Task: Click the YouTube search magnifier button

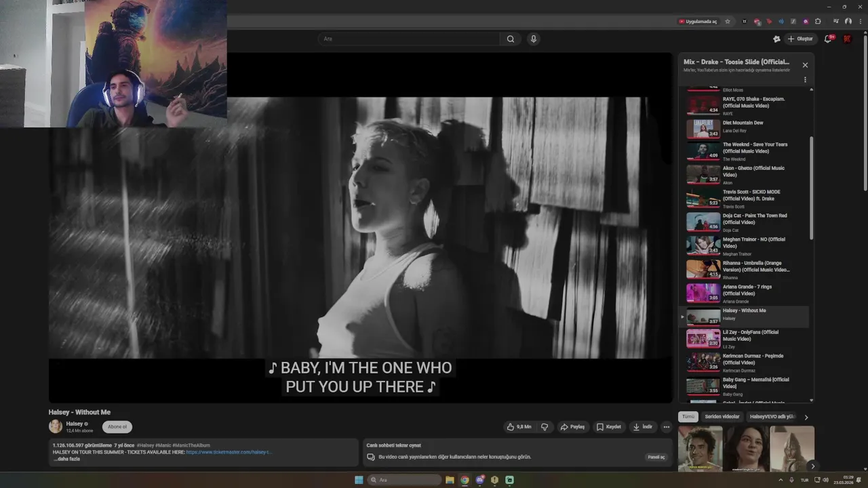Action: coord(511,39)
